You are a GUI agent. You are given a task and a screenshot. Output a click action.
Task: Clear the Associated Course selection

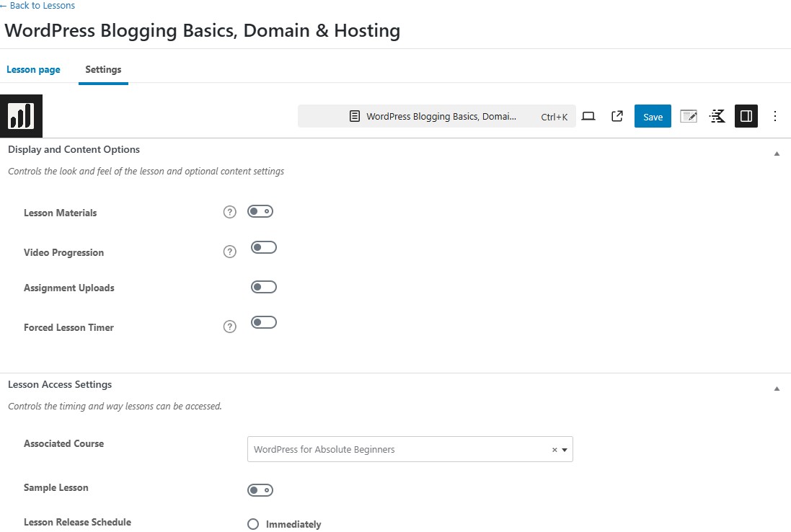[x=554, y=450]
